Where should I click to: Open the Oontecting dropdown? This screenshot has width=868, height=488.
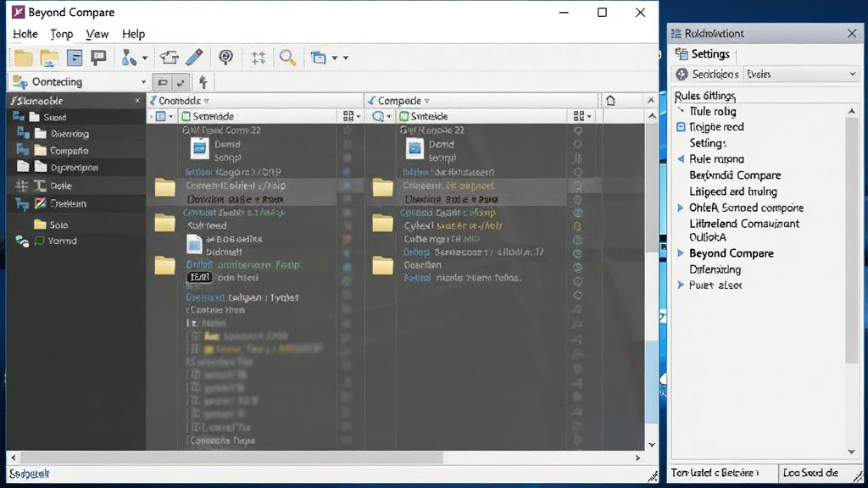143,82
